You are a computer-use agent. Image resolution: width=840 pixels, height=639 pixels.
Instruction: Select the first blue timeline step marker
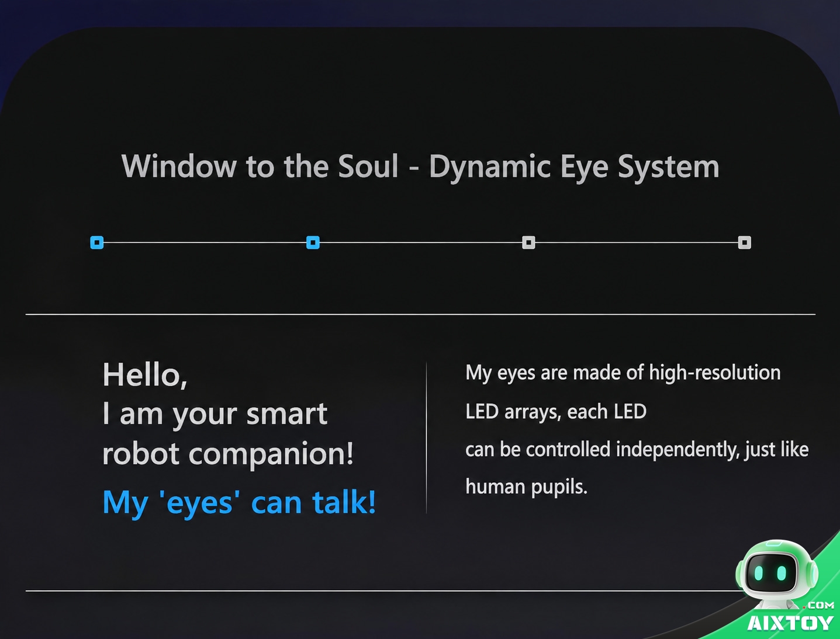pyautogui.click(x=97, y=242)
